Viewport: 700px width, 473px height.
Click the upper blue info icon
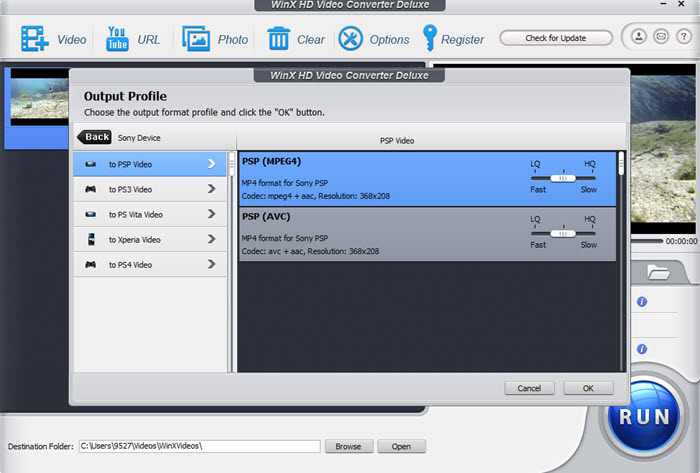pyautogui.click(x=642, y=302)
